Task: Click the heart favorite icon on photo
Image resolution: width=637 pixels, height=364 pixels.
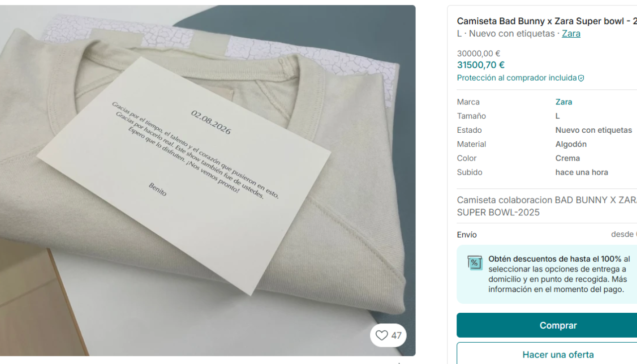Action: (x=382, y=336)
